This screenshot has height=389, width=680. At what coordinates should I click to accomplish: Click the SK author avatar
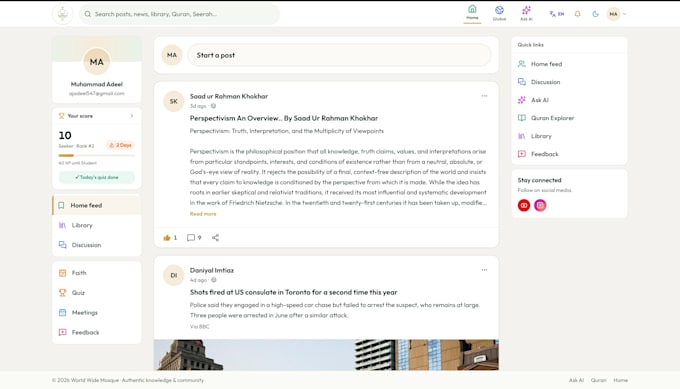pos(173,101)
